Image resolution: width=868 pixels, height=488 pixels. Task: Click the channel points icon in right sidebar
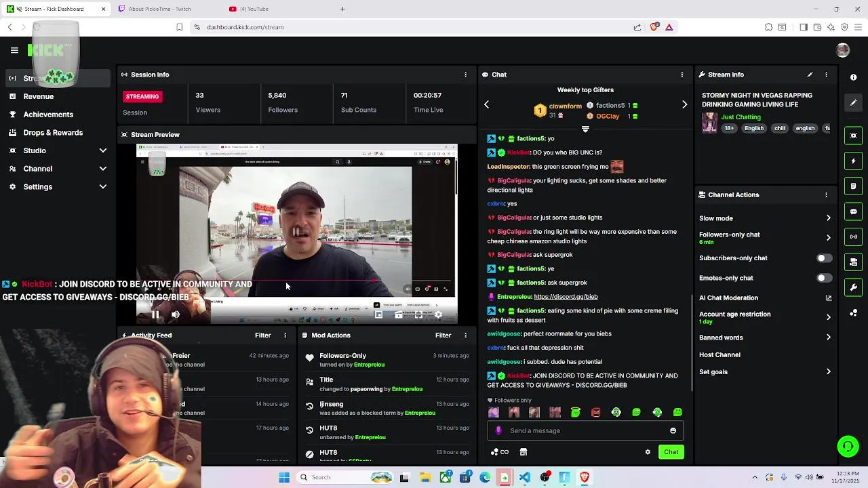(x=854, y=312)
